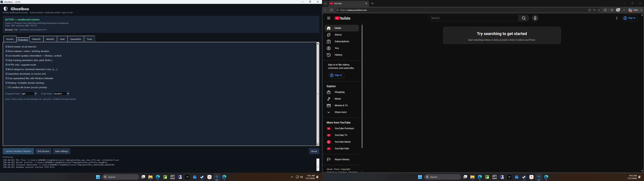Open Edge tab list chevron
The height and width of the screenshot is (181, 644).
[x=325, y=4]
